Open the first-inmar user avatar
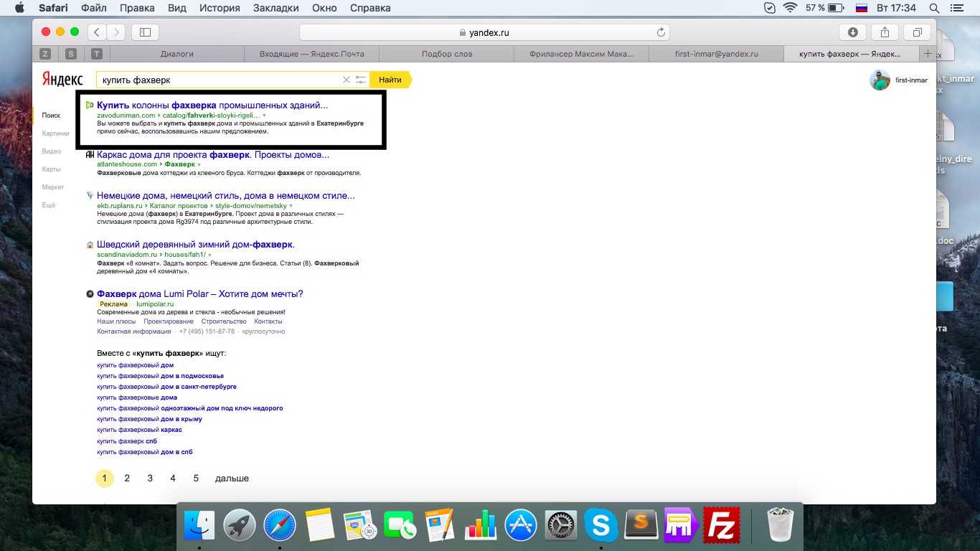Viewport: 980px width, 551px height. click(880, 80)
